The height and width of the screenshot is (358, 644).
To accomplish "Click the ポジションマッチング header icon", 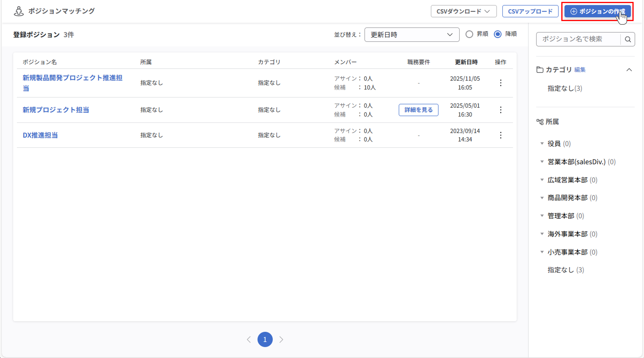I will point(18,11).
